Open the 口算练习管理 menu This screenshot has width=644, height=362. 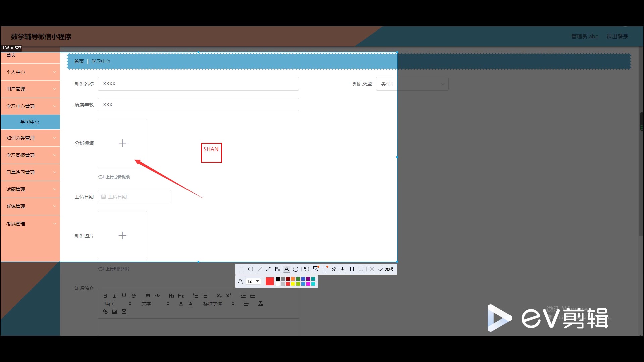(30, 172)
